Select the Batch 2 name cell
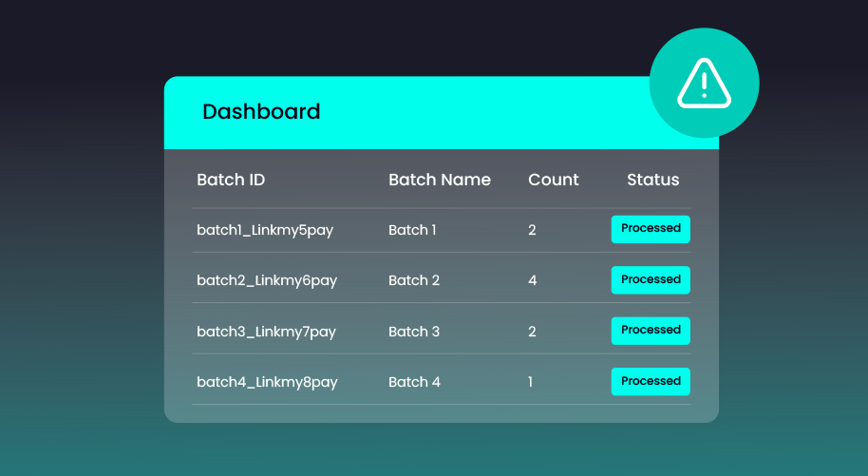This screenshot has height=476, width=868. [x=414, y=280]
